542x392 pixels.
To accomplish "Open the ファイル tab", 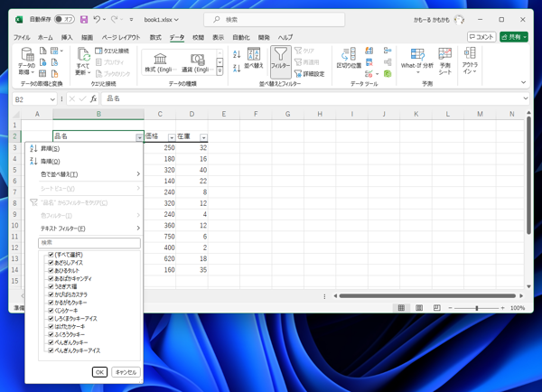I will click(x=22, y=37).
